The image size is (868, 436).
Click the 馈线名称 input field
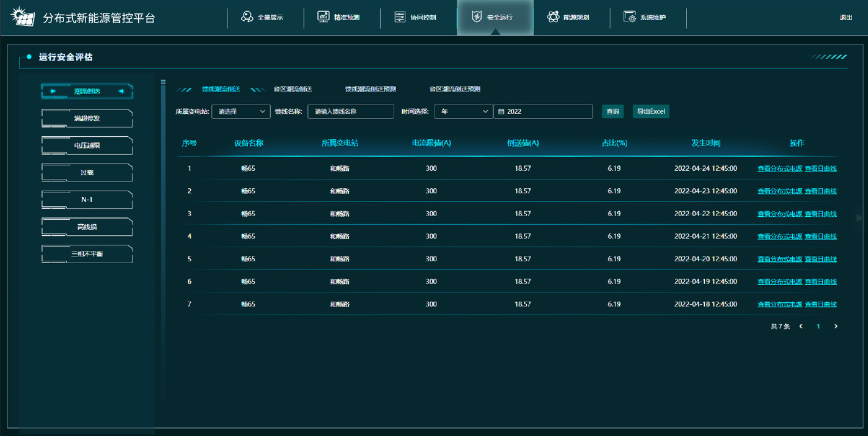pyautogui.click(x=350, y=112)
